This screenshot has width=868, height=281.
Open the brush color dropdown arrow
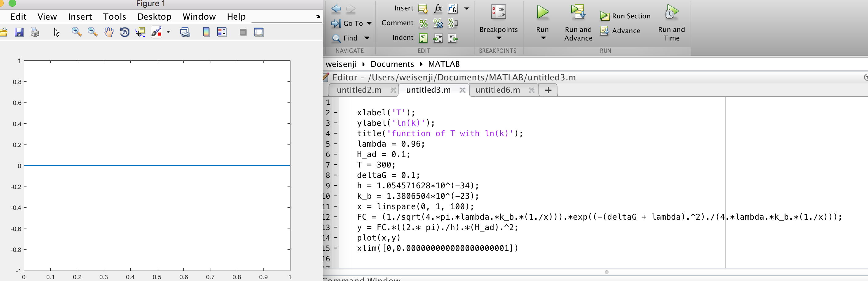[168, 32]
